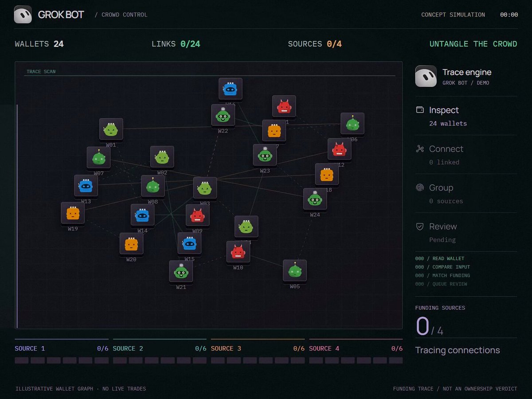Select green wallet node W05

(295, 271)
